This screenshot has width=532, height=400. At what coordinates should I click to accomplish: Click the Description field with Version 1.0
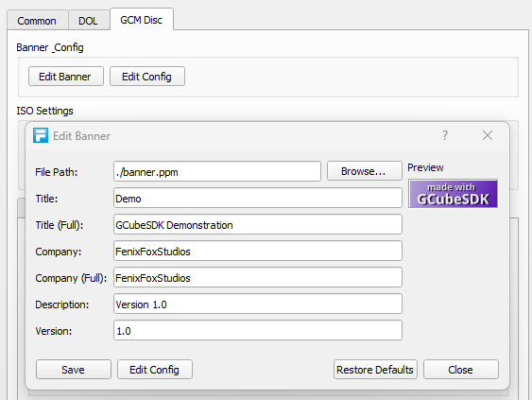(x=258, y=304)
